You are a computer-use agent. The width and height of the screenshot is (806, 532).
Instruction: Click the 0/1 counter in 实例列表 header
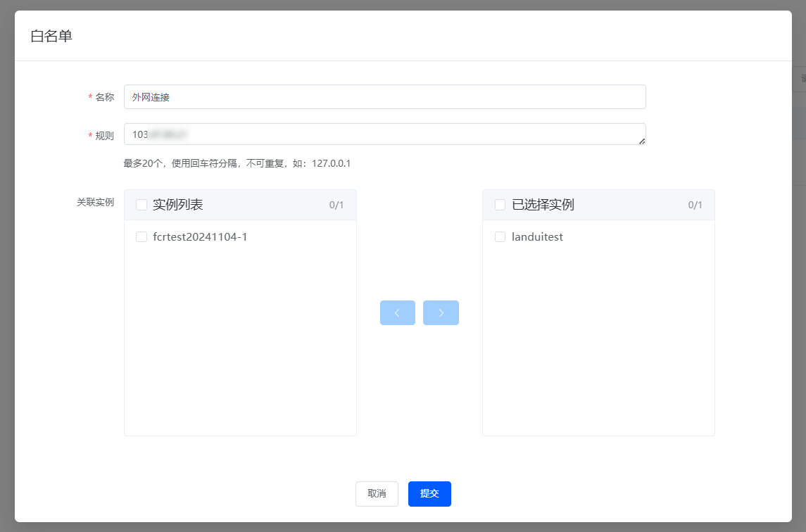click(x=336, y=205)
